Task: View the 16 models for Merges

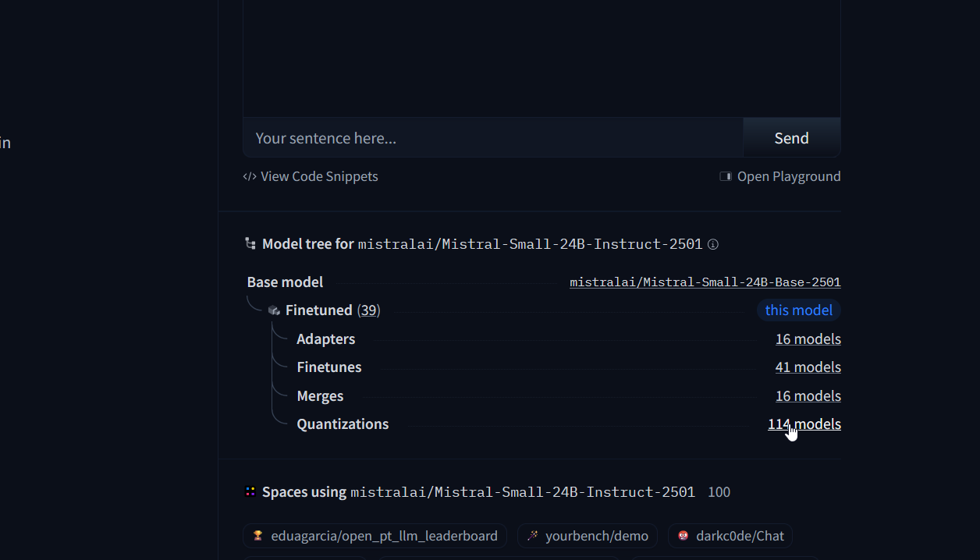Action: [x=808, y=396]
